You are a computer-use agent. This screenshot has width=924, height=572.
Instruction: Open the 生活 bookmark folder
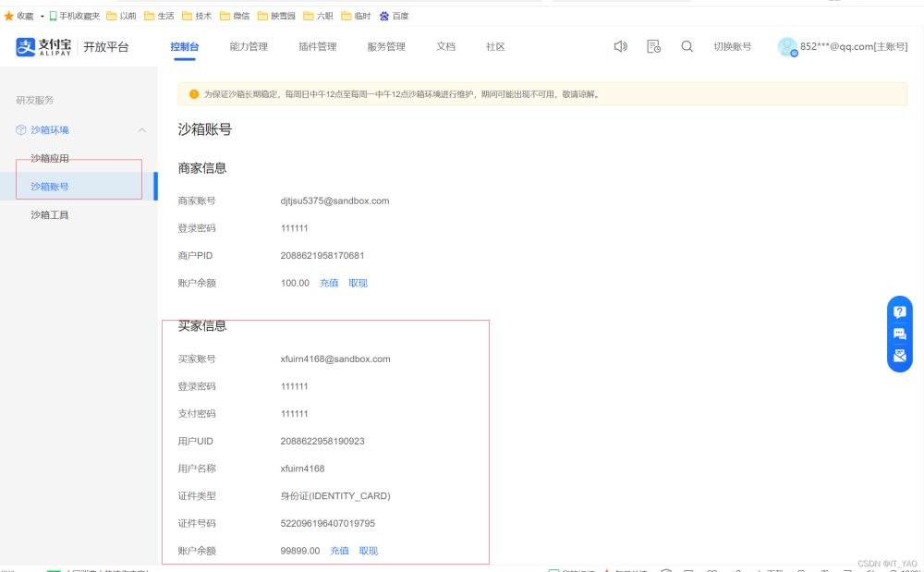(159, 16)
